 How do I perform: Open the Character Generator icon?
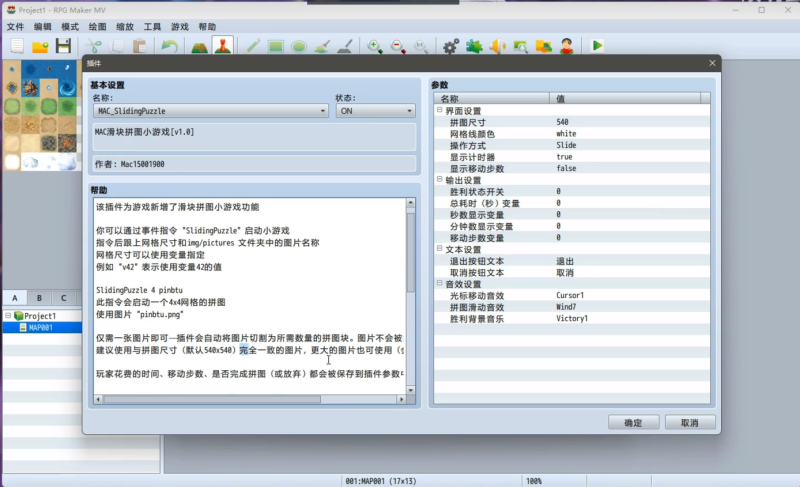[567, 46]
